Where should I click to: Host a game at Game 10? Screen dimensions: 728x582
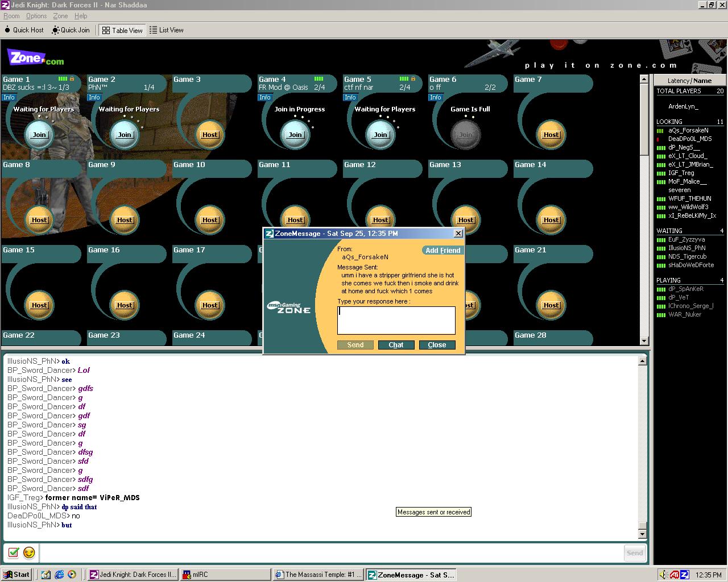click(x=210, y=220)
